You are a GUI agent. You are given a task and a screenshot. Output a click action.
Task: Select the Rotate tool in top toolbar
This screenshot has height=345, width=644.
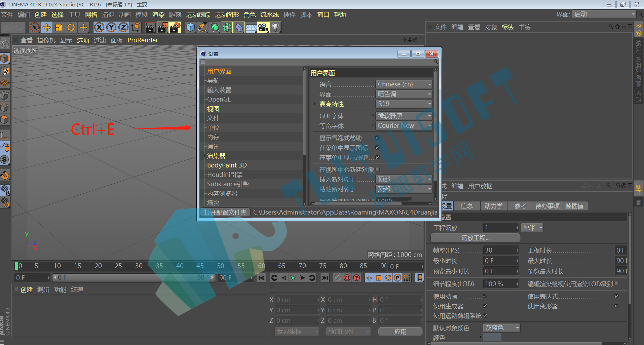coord(71,27)
